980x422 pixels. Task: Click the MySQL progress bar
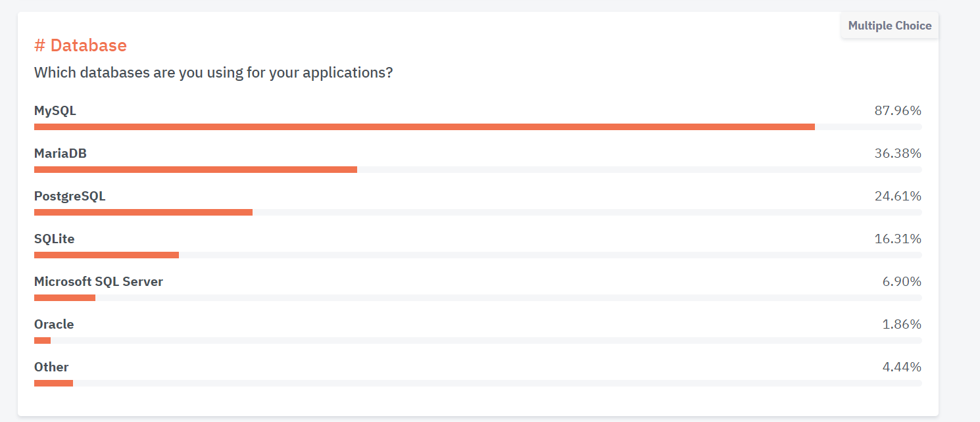click(478, 127)
